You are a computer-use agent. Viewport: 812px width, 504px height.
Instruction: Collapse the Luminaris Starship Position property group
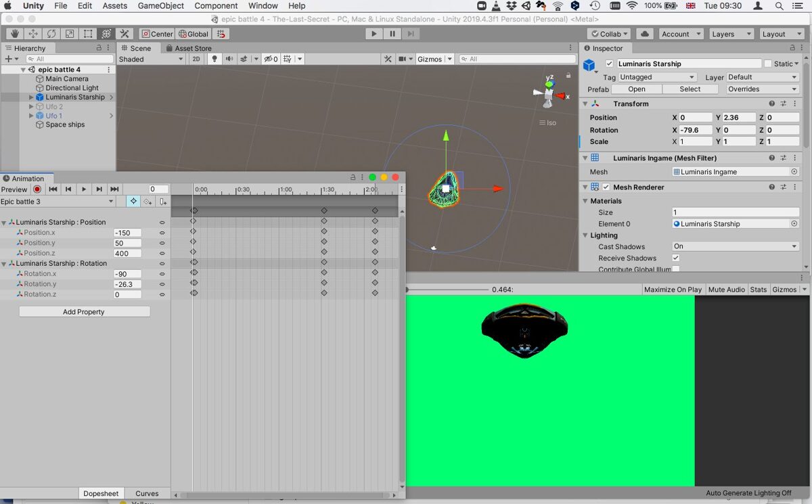click(x=4, y=223)
